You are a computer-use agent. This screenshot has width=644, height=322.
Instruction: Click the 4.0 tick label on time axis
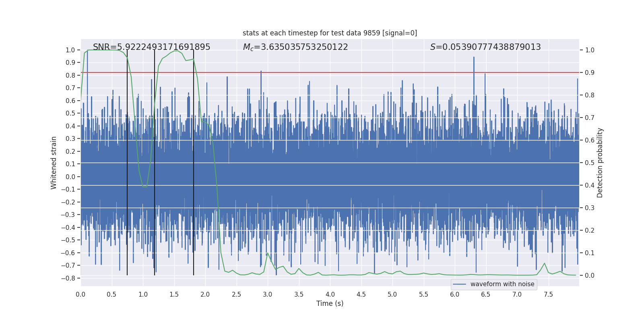click(330, 294)
